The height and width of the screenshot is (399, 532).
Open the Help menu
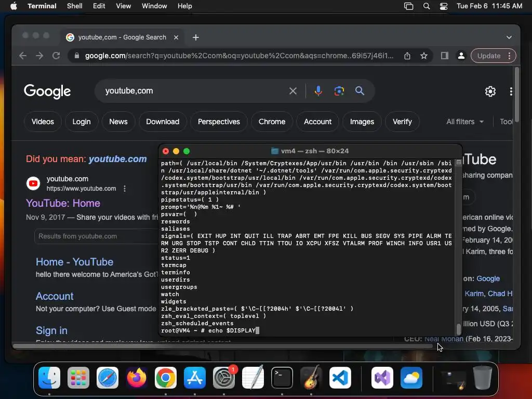[x=184, y=6]
